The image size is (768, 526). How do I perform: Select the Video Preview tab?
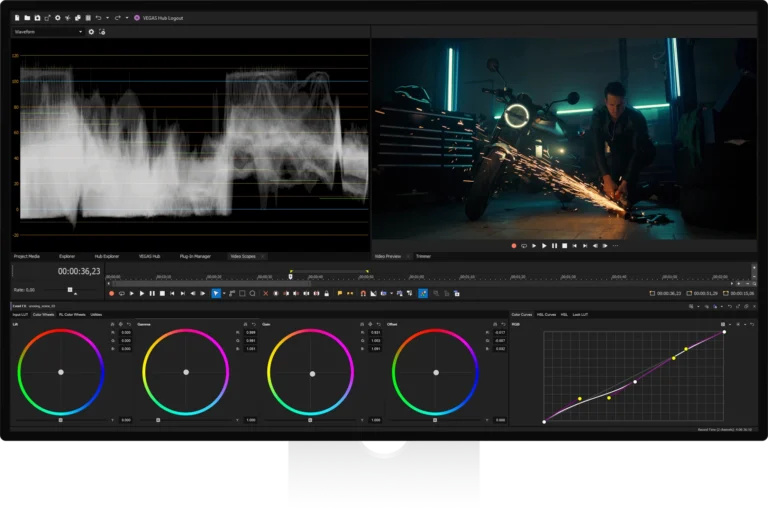(x=387, y=256)
